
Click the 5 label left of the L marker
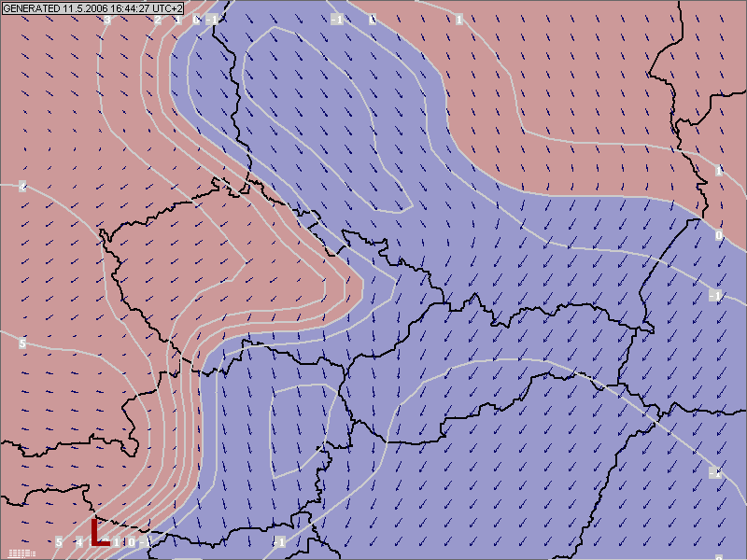click(58, 542)
